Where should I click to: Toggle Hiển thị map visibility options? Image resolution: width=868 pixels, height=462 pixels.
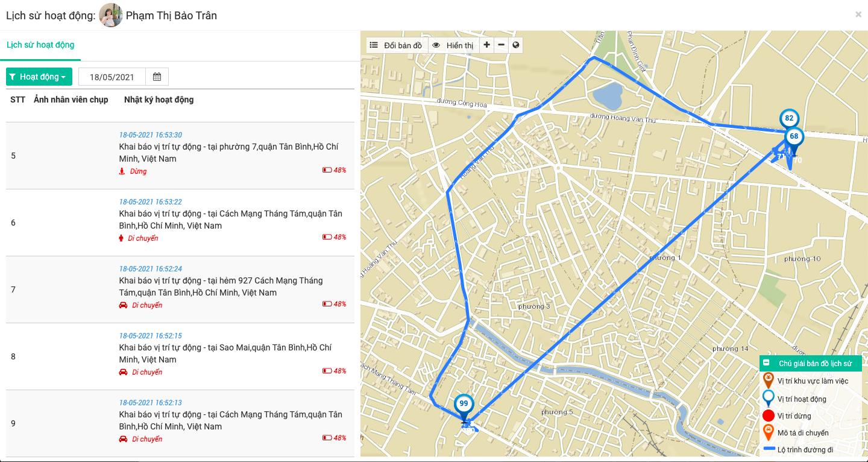point(453,45)
